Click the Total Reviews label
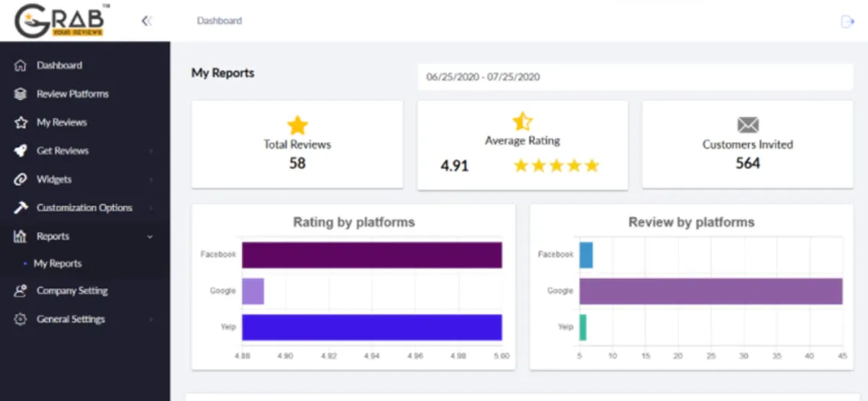868x401 pixels. point(297,145)
